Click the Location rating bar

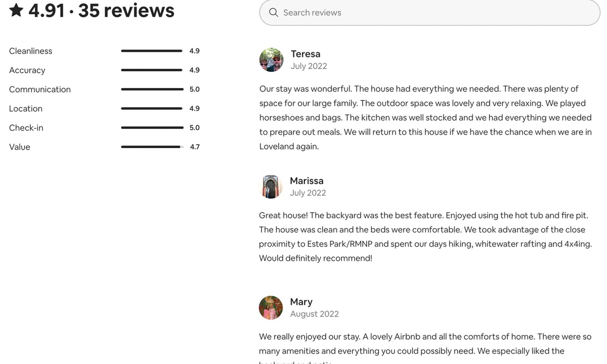point(152,109)
